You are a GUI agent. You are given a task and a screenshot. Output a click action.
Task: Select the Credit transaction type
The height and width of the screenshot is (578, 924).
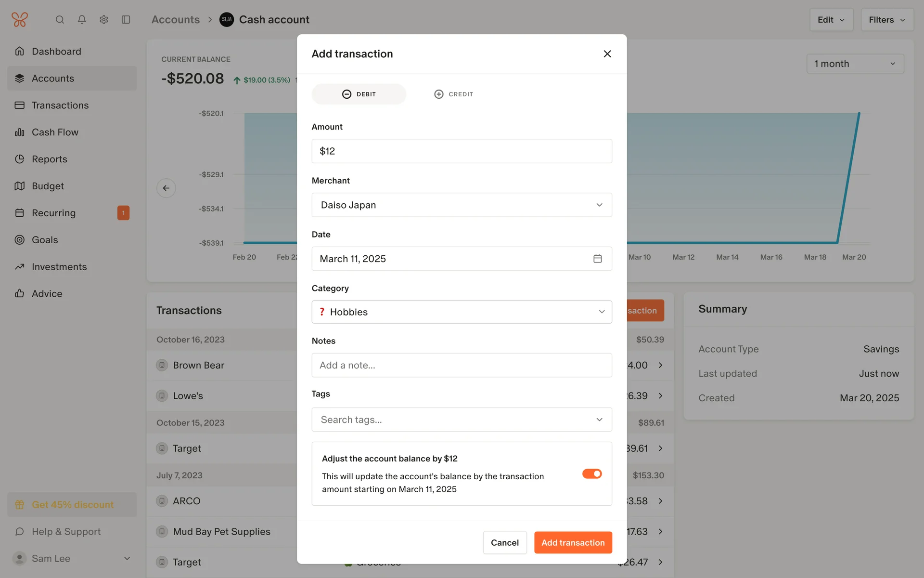[453, 94]
